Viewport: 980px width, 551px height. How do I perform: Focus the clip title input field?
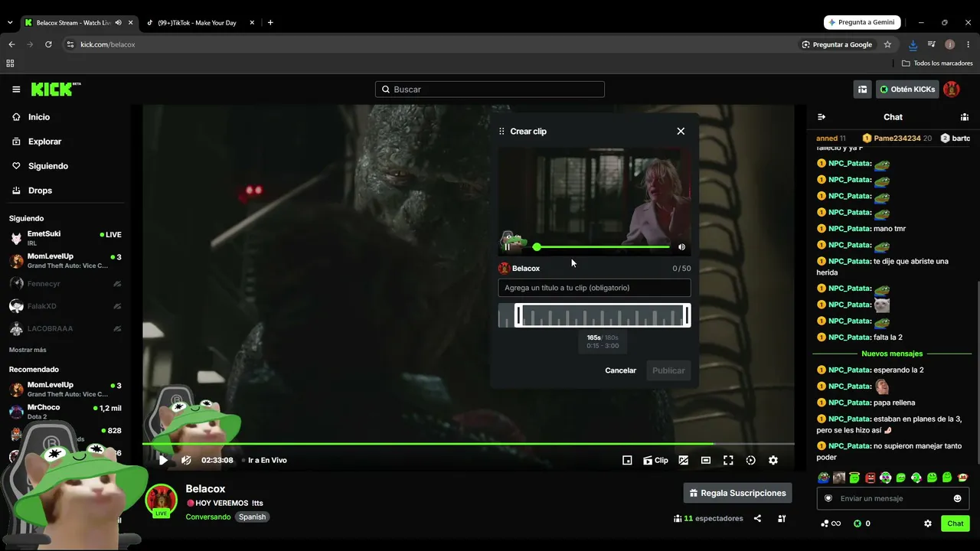click(x=594, y=288)
